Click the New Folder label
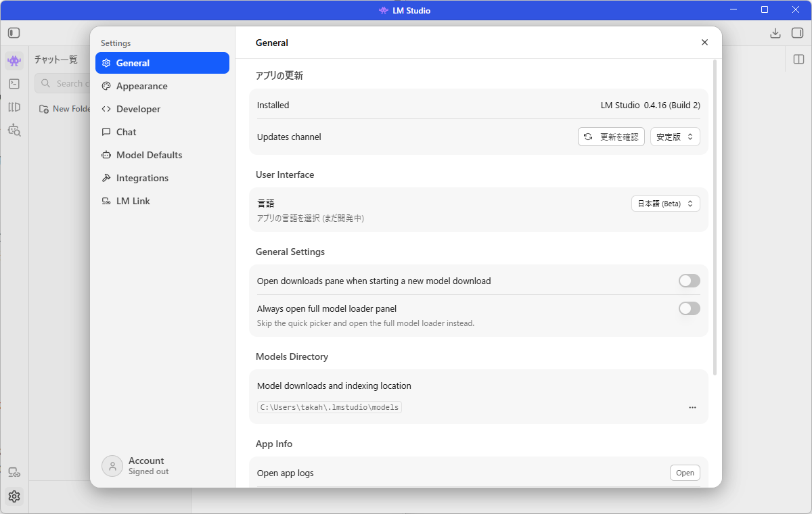The image size is (812, 514). click(72, 109)
